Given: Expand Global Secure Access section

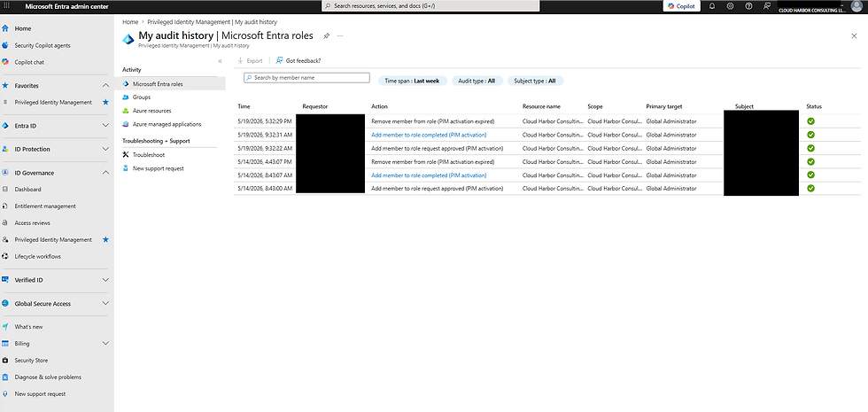Looking at the screenshot, I should pos(105,303).
